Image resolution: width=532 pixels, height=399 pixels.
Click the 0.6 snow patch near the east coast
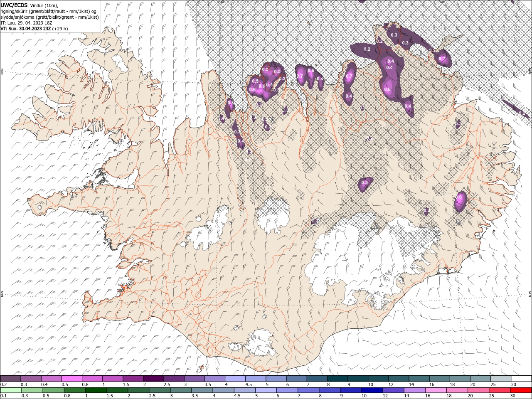point(460,202)
